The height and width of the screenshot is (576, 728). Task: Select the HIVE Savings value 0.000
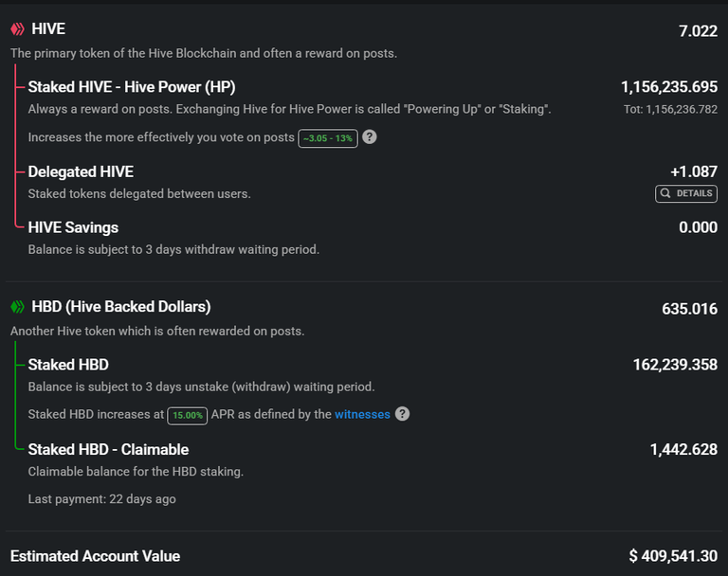tap(698, 227)
